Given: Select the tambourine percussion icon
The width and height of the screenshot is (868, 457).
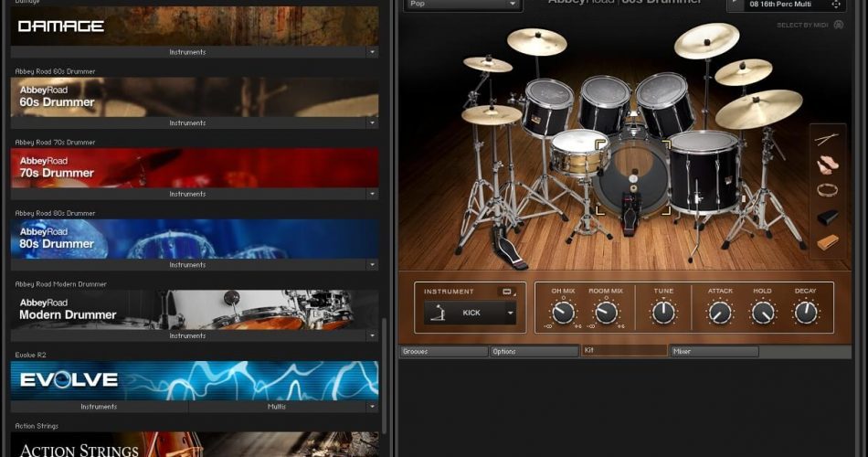Looking at the screenshot, I should coord(827,190).
